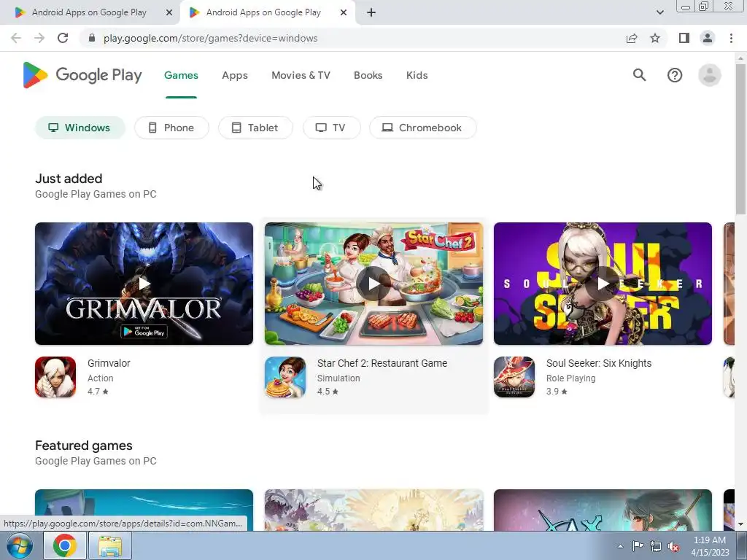
Task: Click the padlock site info icon
Action: click(x=92, y=38)
